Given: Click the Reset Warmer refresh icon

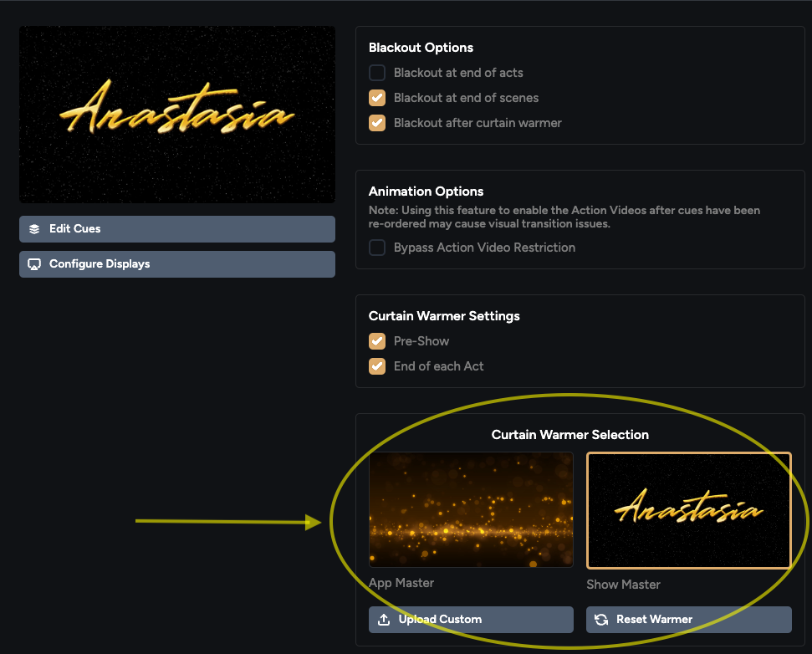Looking at the screenshot, I should coord(601,620).
